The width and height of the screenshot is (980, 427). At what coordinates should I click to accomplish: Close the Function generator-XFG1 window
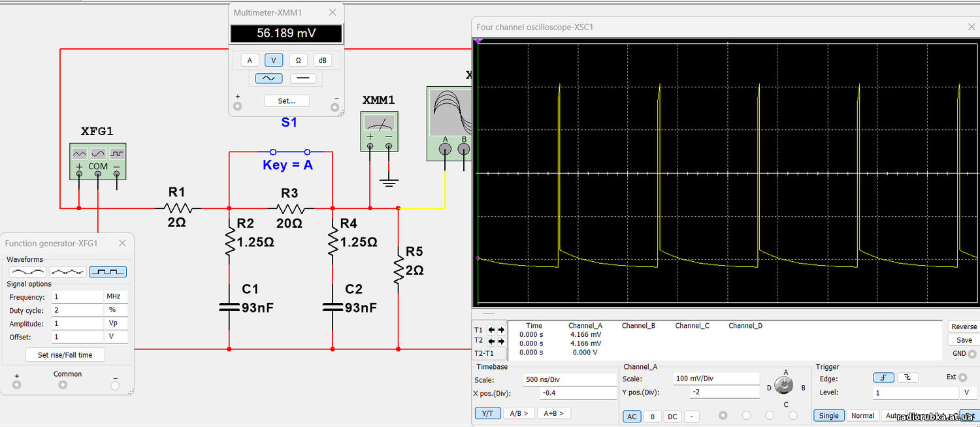click(122, 243)
